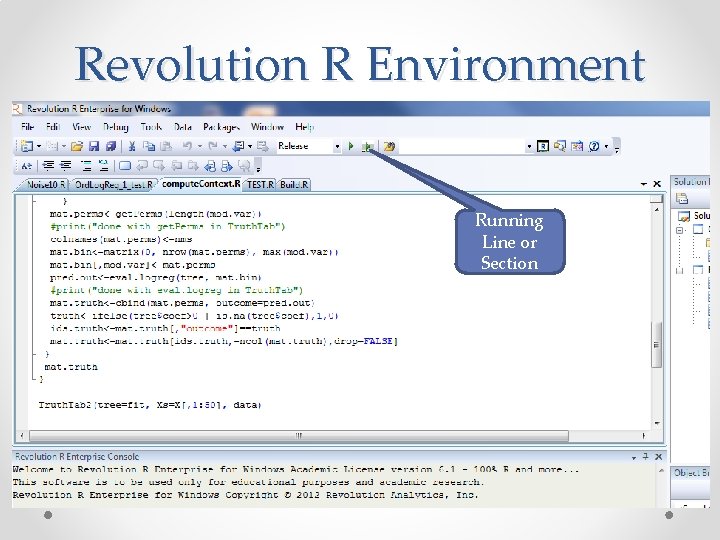
Task: Click the Run Line or Section icon
Action: [367, 147]
